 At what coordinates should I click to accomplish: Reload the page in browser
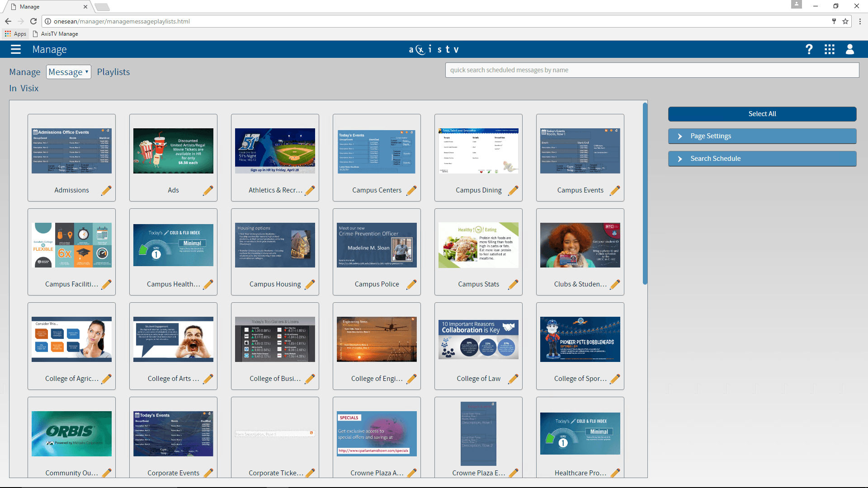click(33, 21)
